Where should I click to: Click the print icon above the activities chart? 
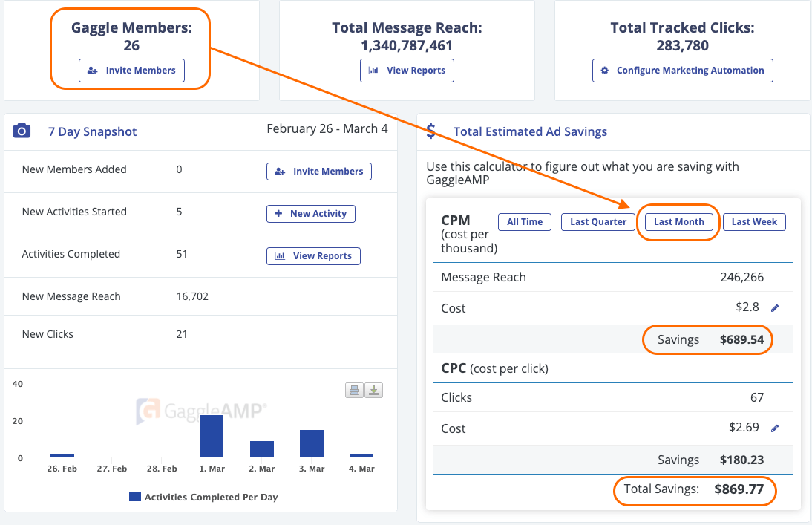click(354, 389)
